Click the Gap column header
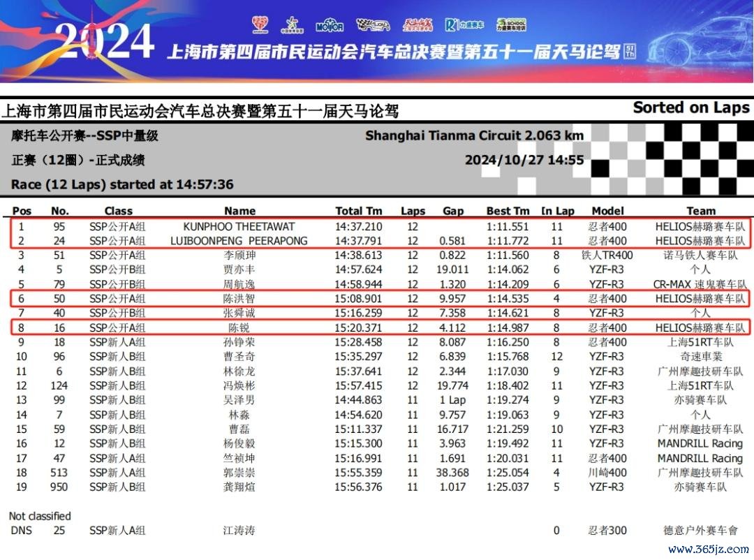 tap(453, 211)
